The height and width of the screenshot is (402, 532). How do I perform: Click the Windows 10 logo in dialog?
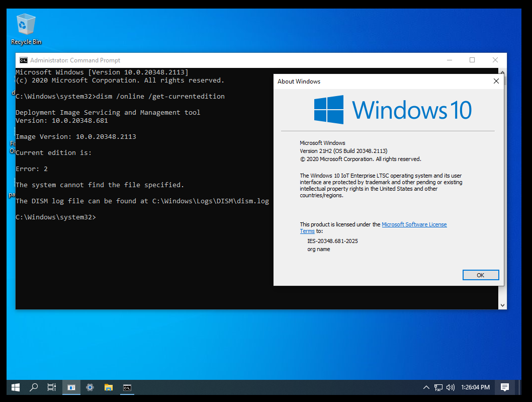point(393,110)
